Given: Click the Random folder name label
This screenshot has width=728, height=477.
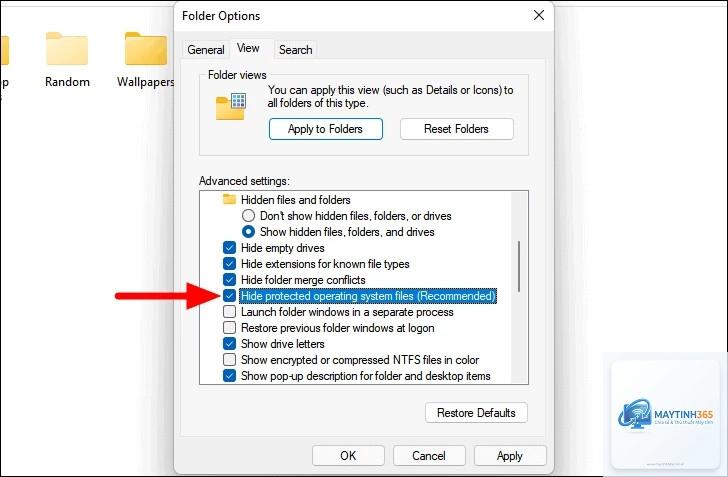Looking at the screenshot, I should (67, 82).
